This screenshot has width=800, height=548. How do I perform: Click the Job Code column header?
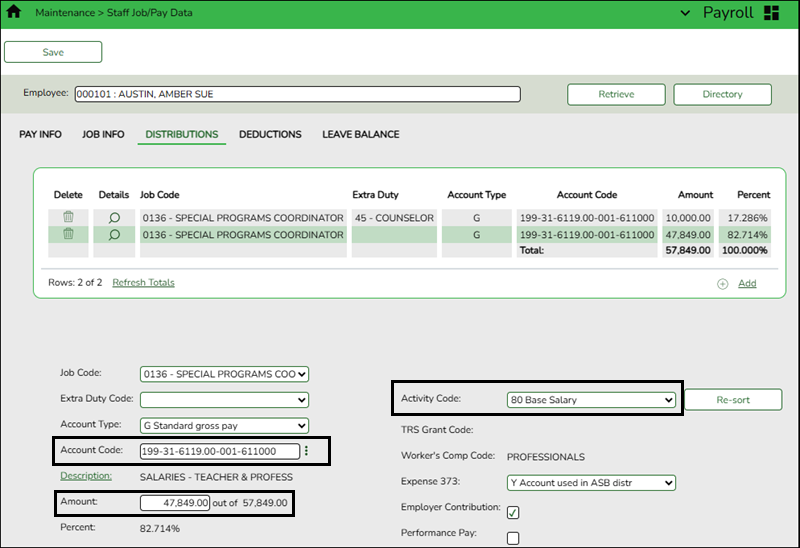(160, 194)
